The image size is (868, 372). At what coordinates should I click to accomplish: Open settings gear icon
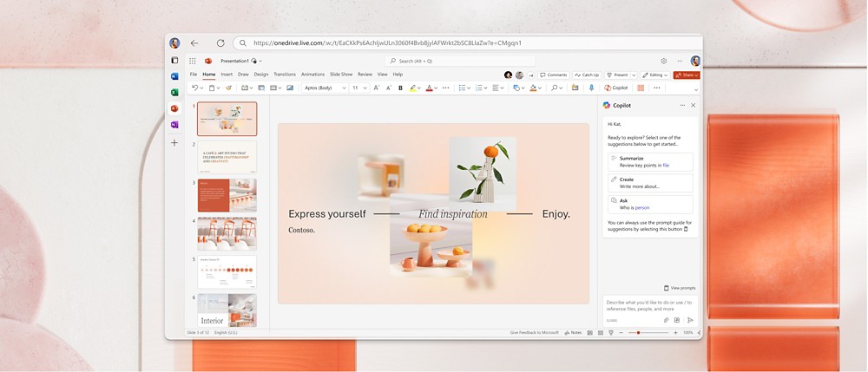664,61
